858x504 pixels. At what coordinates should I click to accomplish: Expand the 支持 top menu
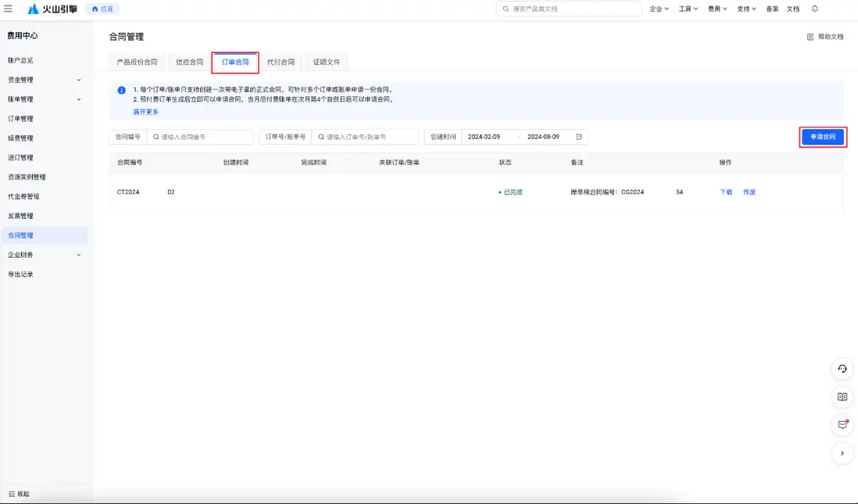pos(745,9)
